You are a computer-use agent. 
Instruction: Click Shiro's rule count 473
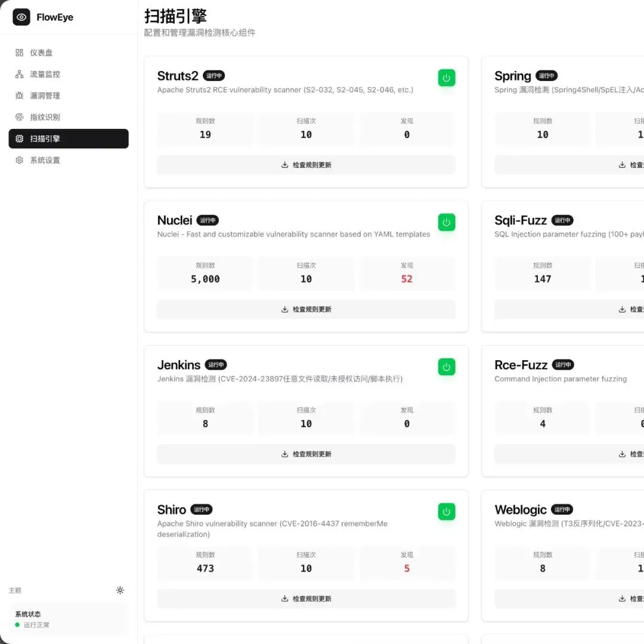(x=205, y=568)
